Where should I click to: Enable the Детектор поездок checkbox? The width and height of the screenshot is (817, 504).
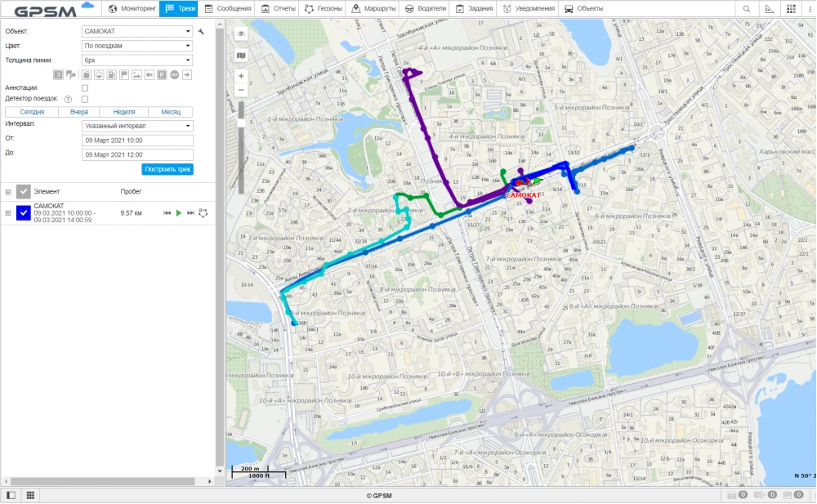point(85,98)
